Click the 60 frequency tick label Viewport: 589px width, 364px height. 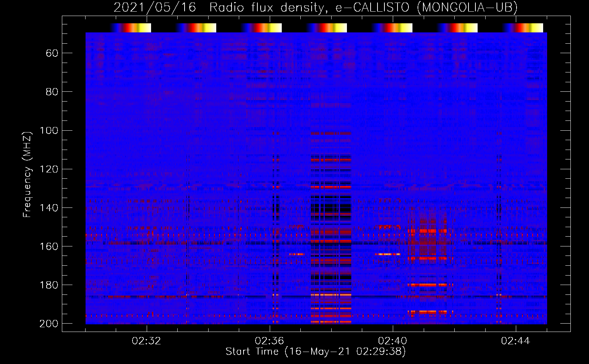(x=52, y=54)
